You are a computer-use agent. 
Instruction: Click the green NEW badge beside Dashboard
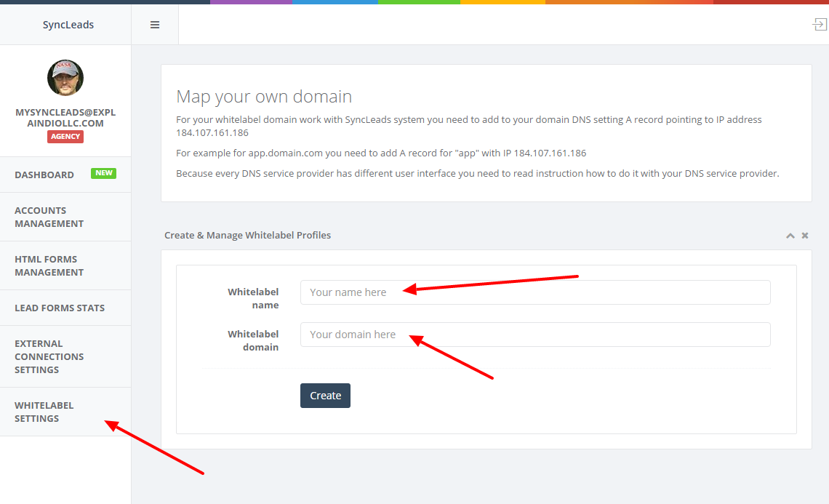point(103,173)
